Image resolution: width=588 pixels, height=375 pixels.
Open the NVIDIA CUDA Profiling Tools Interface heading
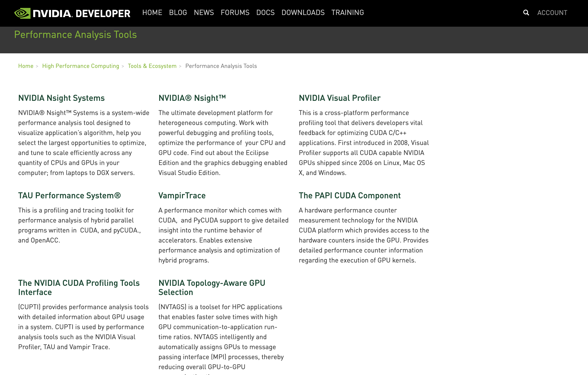coord(79,287)
